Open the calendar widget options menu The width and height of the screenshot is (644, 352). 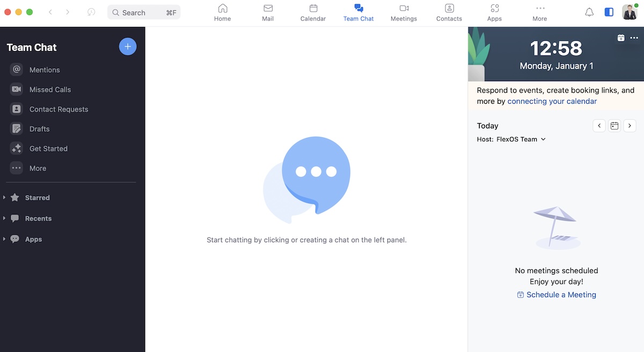(x=634, y=38)
